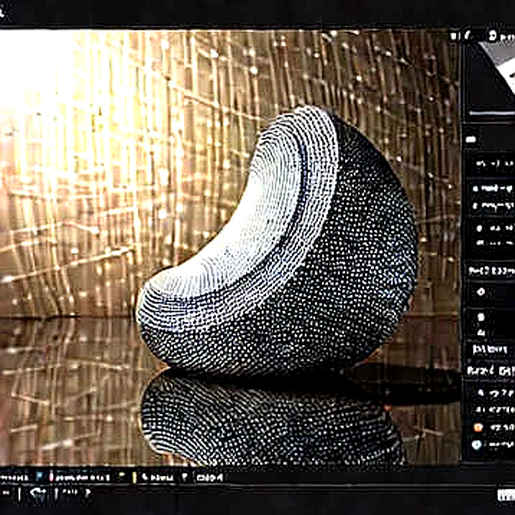Click the light blue circle icon in right panel
The image size is (515, 515).
(x=477, y=444)
